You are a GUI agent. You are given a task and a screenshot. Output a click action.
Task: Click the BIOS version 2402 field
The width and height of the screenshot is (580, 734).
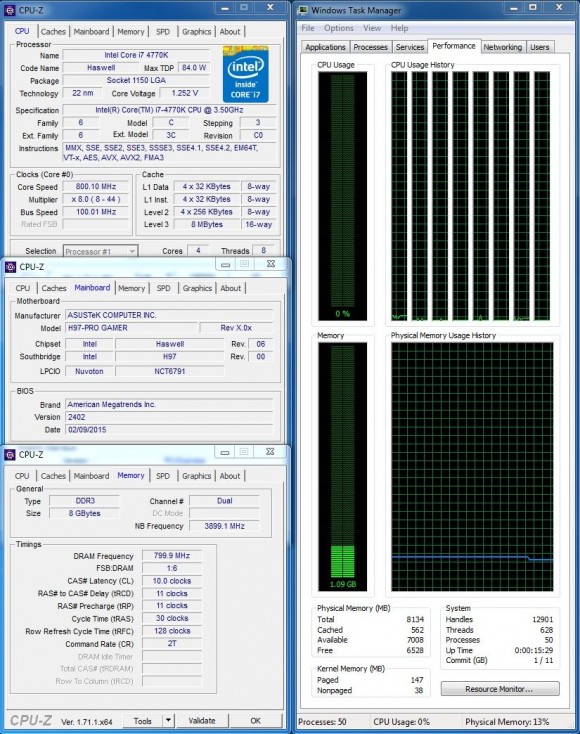169,417
